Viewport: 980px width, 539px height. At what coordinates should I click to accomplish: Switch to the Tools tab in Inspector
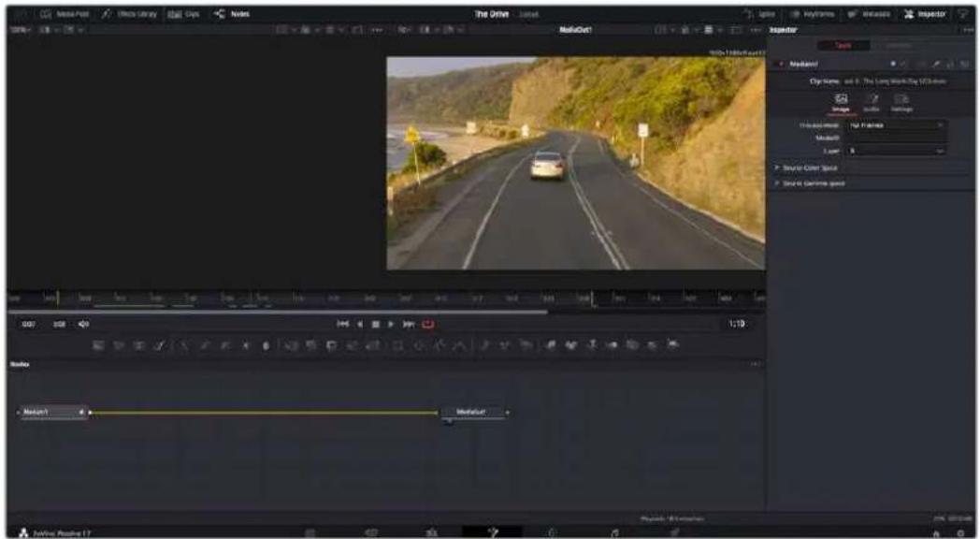(843, 46)
